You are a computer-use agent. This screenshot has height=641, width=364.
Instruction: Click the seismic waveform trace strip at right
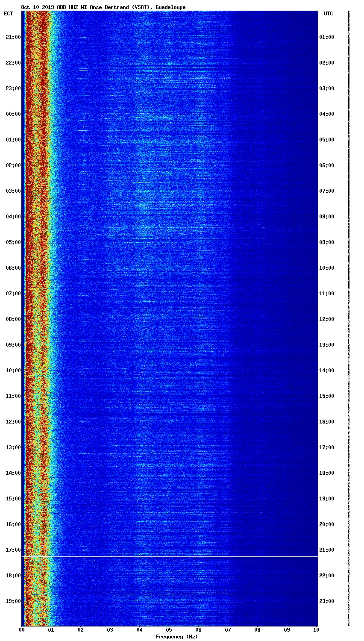[349, 318]
